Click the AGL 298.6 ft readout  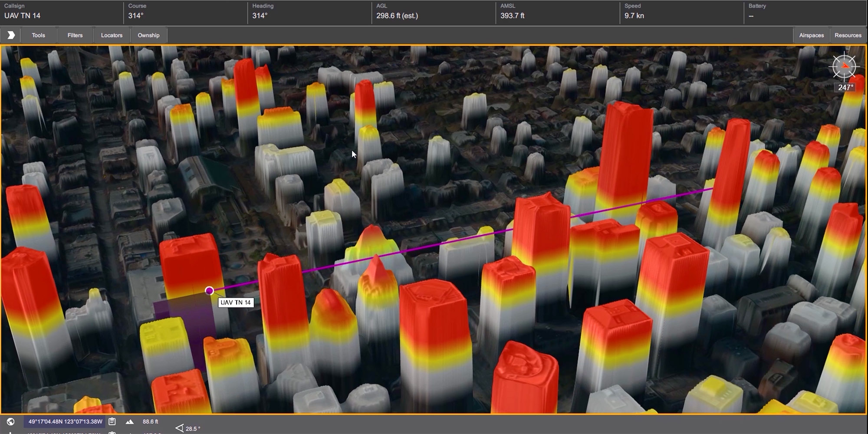coord(397,16)
